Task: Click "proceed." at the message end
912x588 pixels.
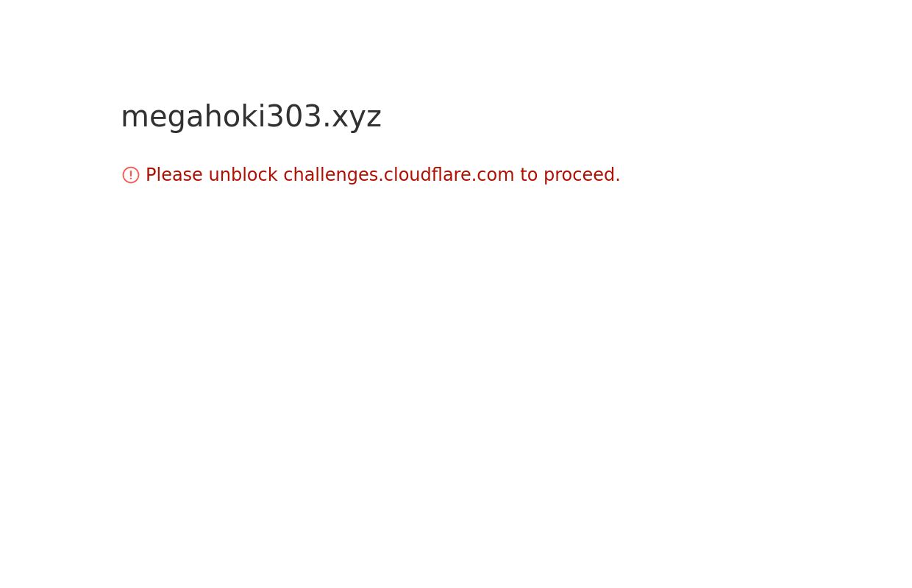Action: point(582,175)
